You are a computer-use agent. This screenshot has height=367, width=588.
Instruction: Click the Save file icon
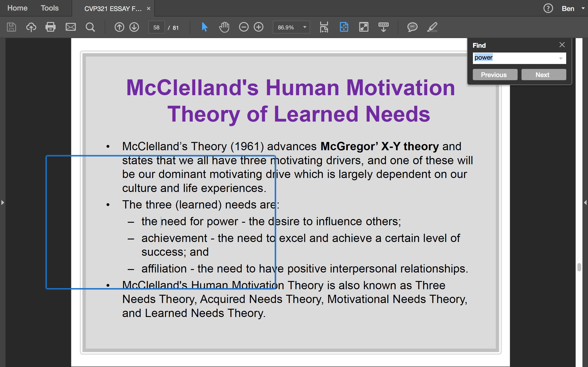click(11, 27)
